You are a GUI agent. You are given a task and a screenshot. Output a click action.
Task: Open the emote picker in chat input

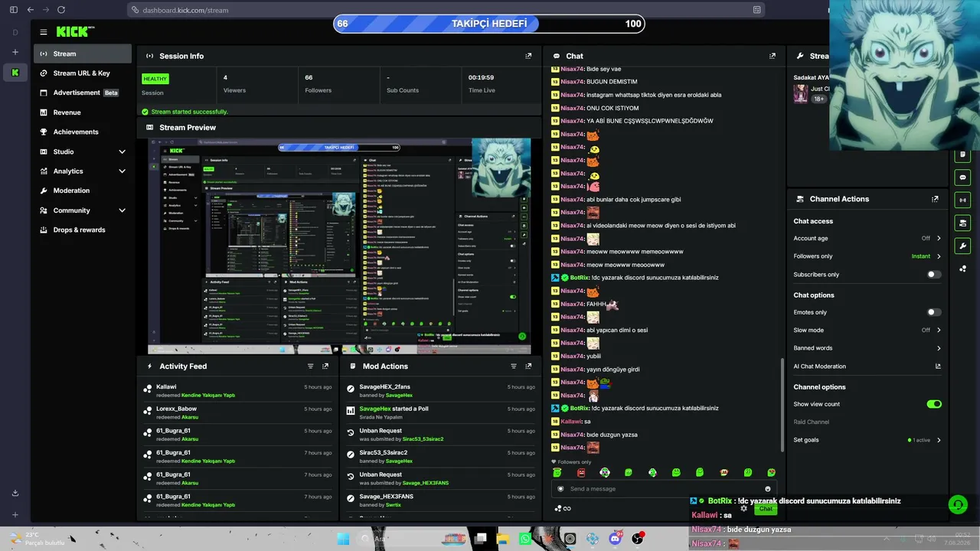pyautogui.click(x=767, y=489)
